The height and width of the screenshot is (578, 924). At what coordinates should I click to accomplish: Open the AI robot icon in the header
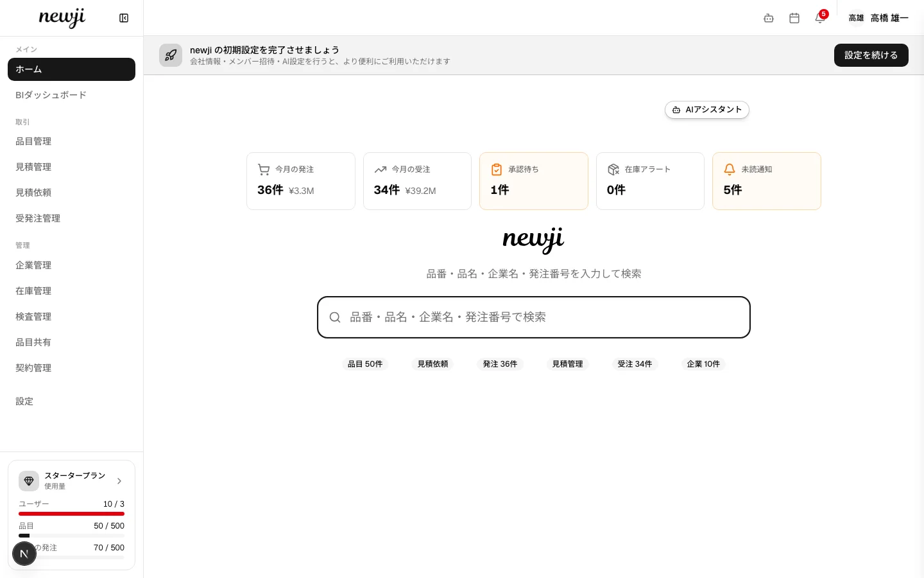click(769, 18)
